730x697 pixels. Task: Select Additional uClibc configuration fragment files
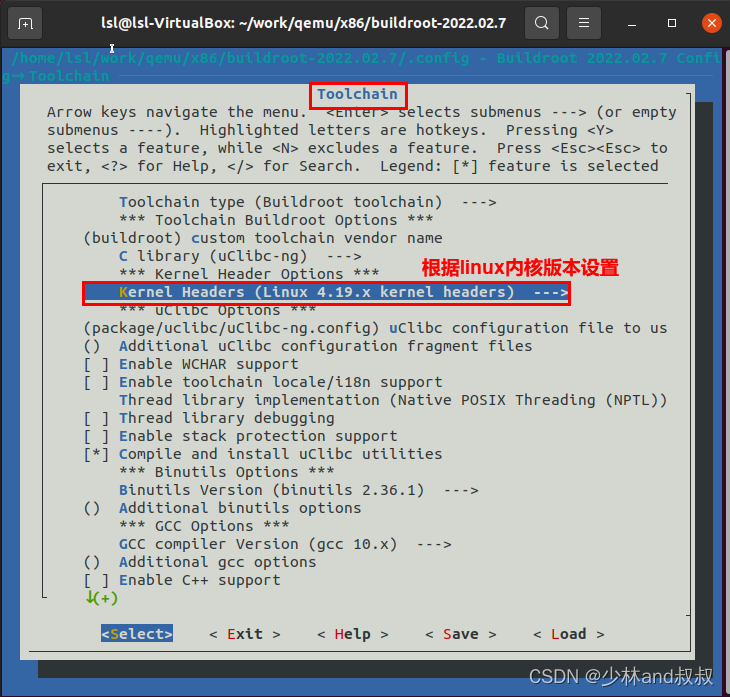[x=308, y=346]
